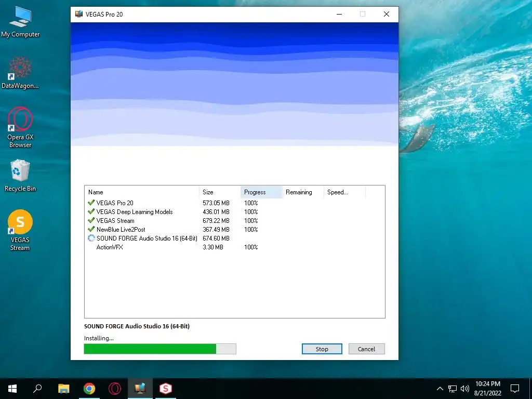Click the green checkmark beside VEGAS Pro 20
The width and height of the screenshot is (532, 399).
click(91, 203)
